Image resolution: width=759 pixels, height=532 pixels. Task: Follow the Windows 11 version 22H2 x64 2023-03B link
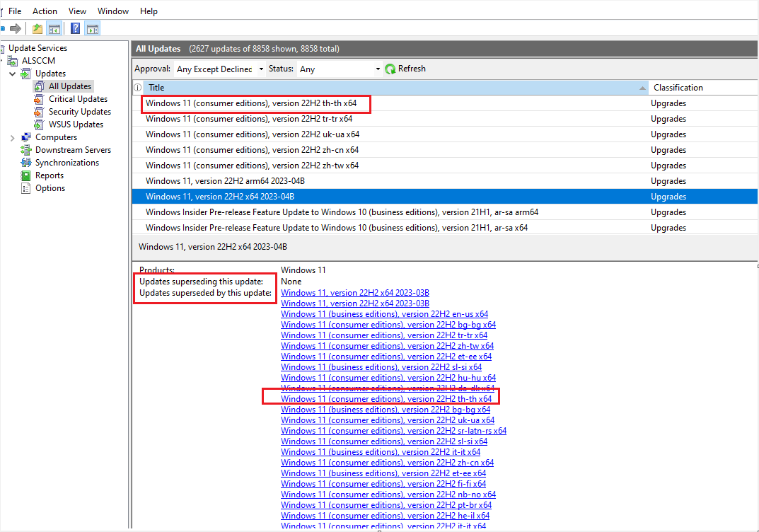(x=354, y=292)
